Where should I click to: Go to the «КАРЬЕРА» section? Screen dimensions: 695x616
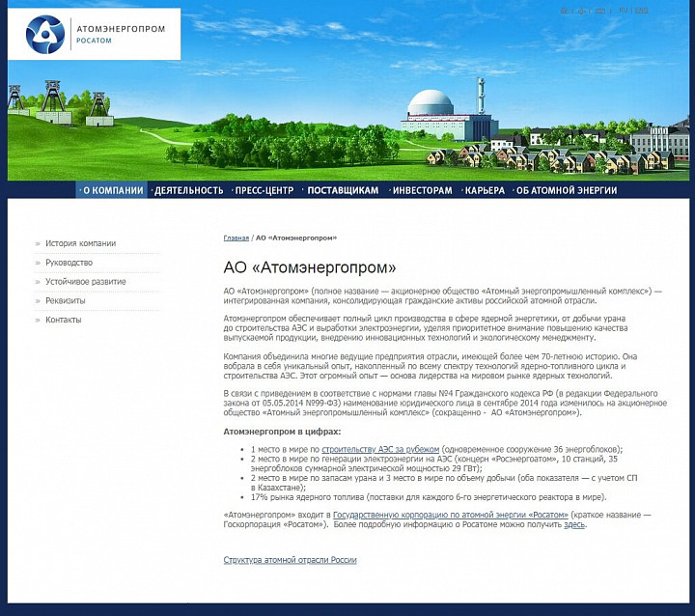484,190
